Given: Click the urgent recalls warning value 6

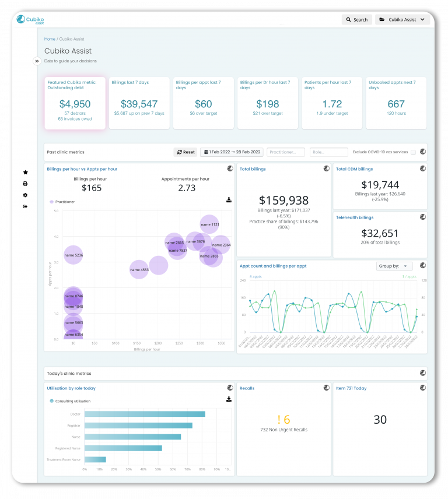Looking at the screenshot, I should coord(283,420).
